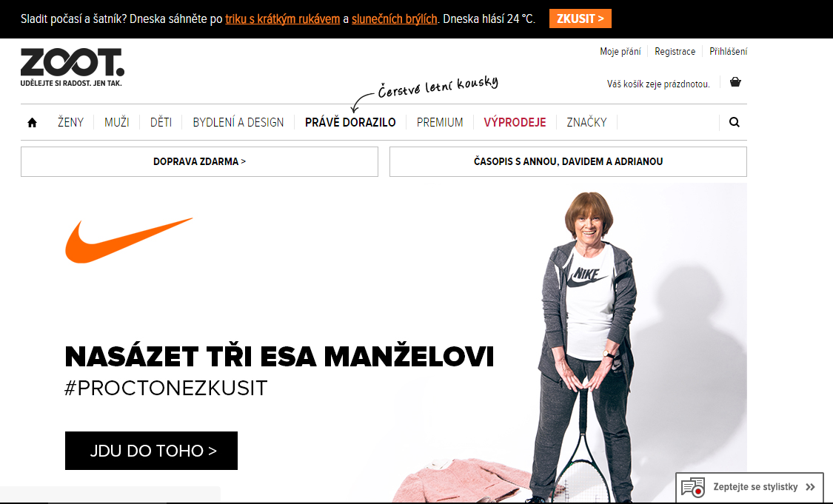833x504 pixels.
Task: Click the ZOOT logo
Action: (x=73, y=67)
